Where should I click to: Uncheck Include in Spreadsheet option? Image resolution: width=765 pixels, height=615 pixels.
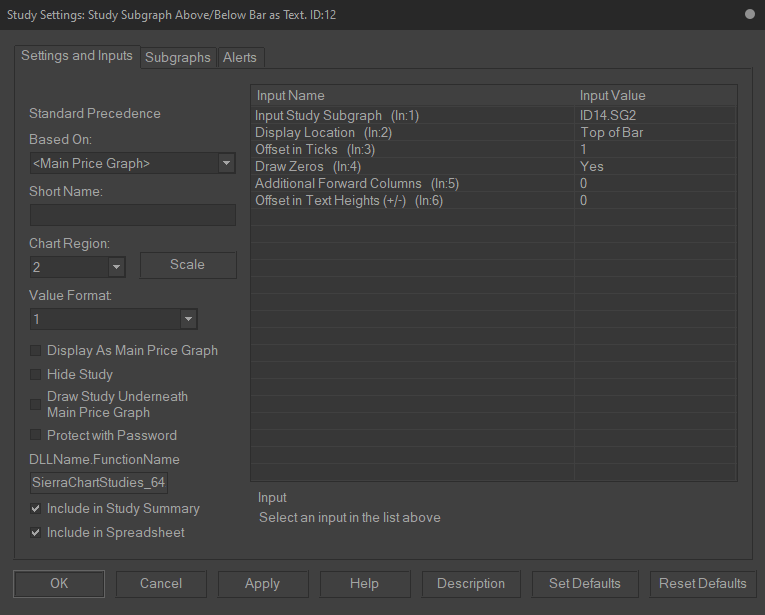coord(36,533)
